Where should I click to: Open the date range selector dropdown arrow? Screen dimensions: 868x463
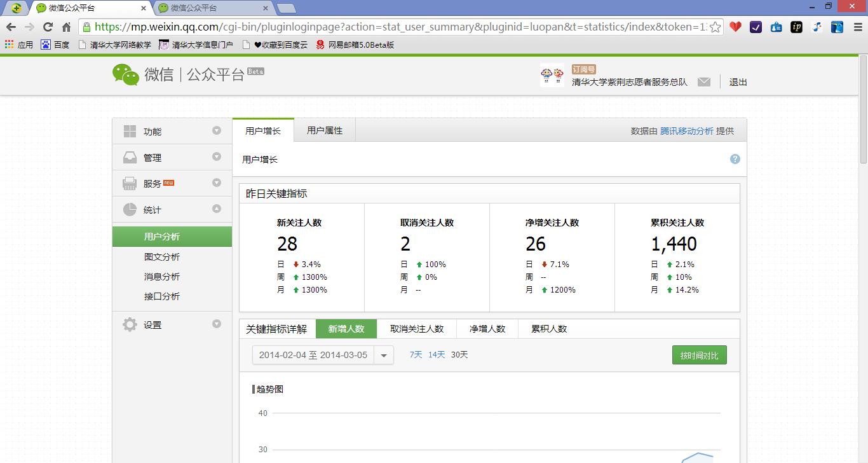pyautogui.click(x=384, y=355)
